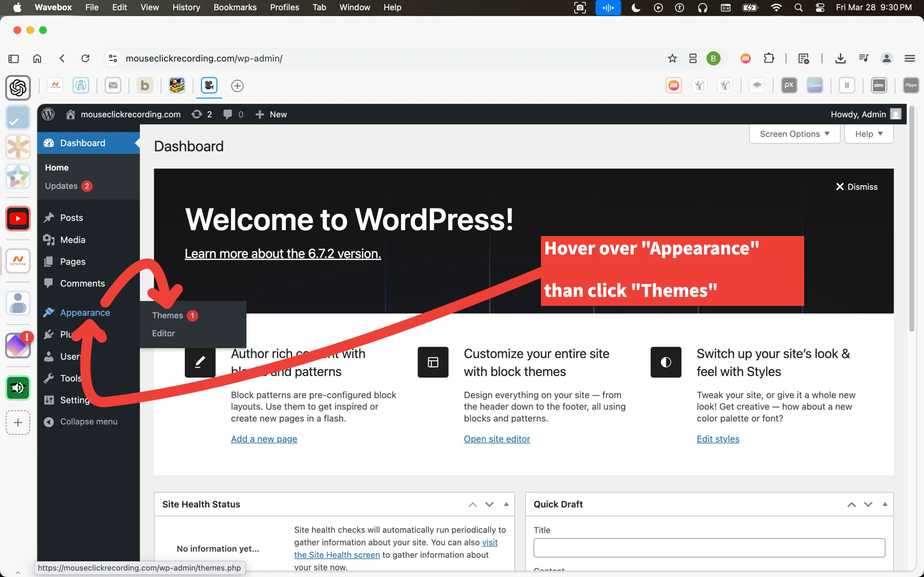Open the browser extensions puzzle icon
Screen dimensions: 924x577
click(768, 58)
